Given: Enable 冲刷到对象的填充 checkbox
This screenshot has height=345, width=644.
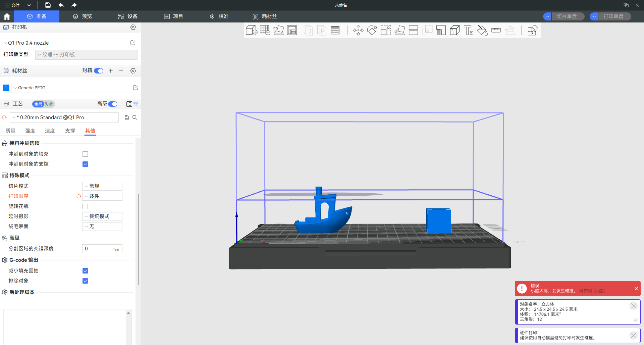Looking at the screenshot, I should 85,154.
